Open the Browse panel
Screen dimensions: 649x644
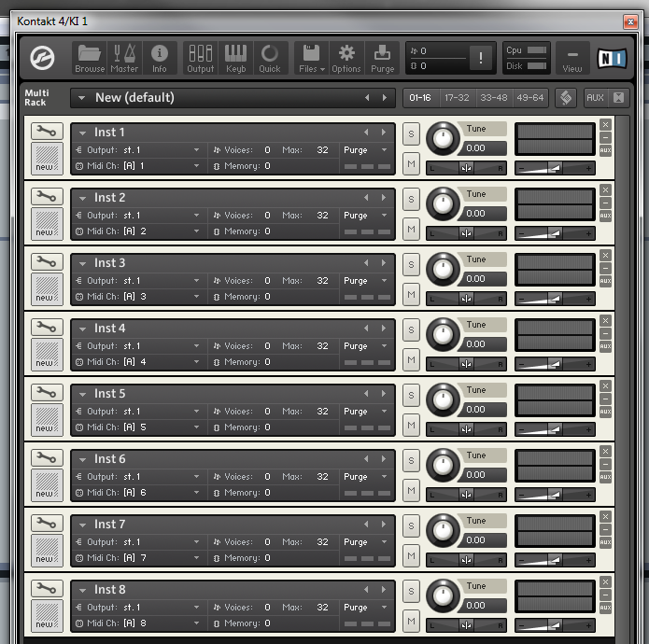(90, 58)
